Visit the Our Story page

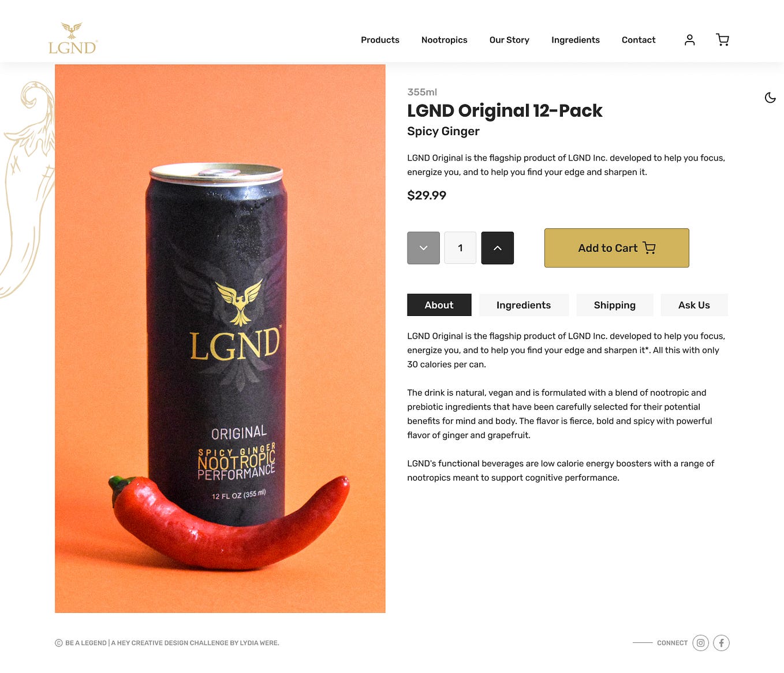(509, 40)
